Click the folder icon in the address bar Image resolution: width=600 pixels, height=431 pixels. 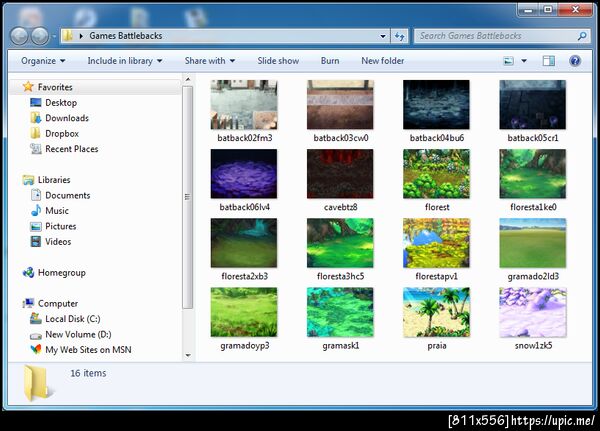pyautogui.click(x=68, y=36)
